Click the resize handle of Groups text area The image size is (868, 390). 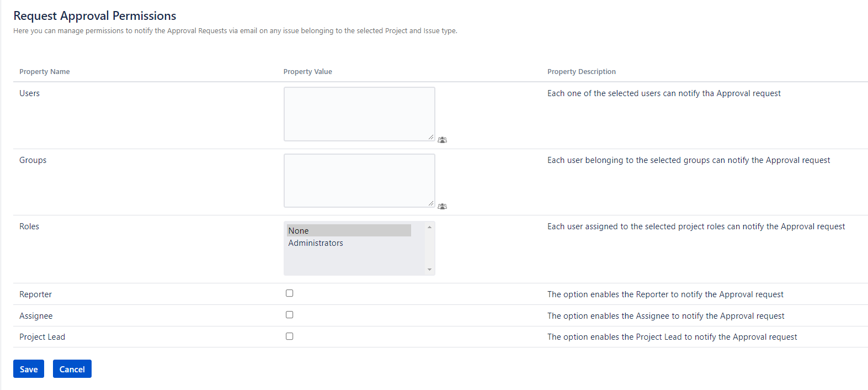pyautogui.click(x=431, y=203)
